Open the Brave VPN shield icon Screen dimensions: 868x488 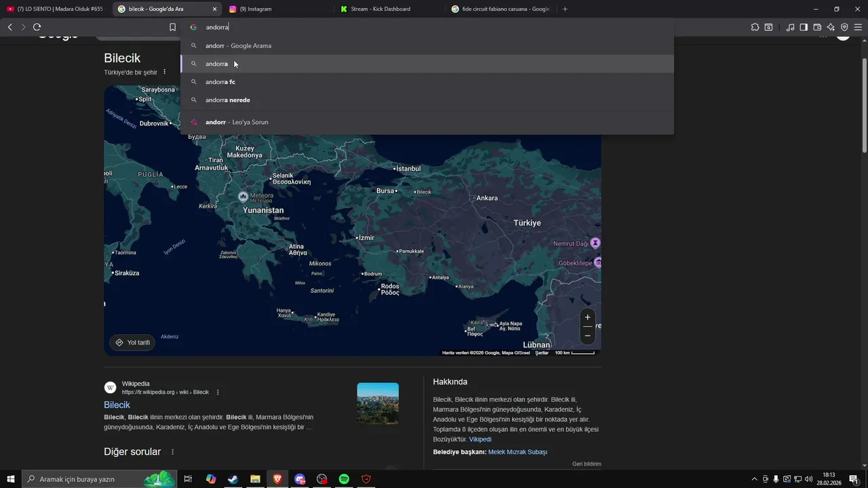(x=844, y=27)
